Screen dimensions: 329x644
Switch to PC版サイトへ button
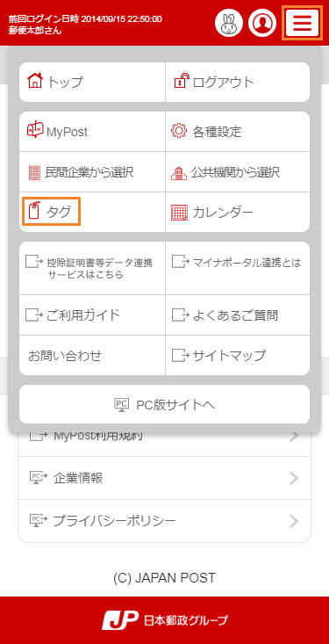tap(165, 404)
